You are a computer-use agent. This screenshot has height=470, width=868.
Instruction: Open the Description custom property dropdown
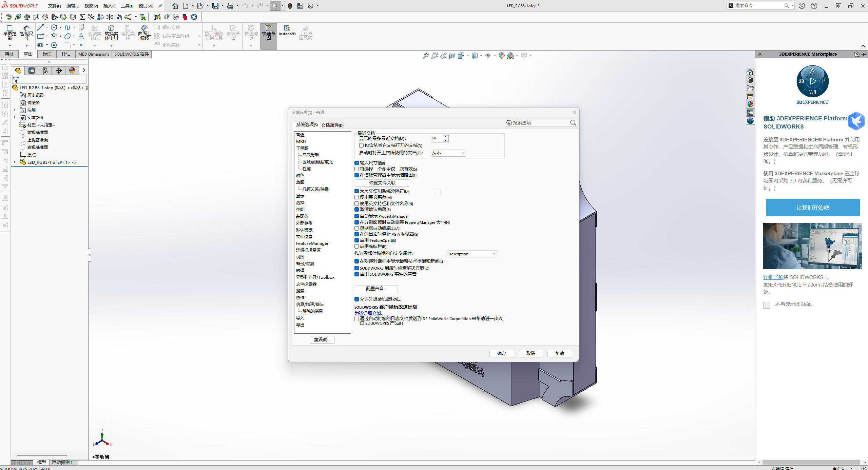point(472,254)
